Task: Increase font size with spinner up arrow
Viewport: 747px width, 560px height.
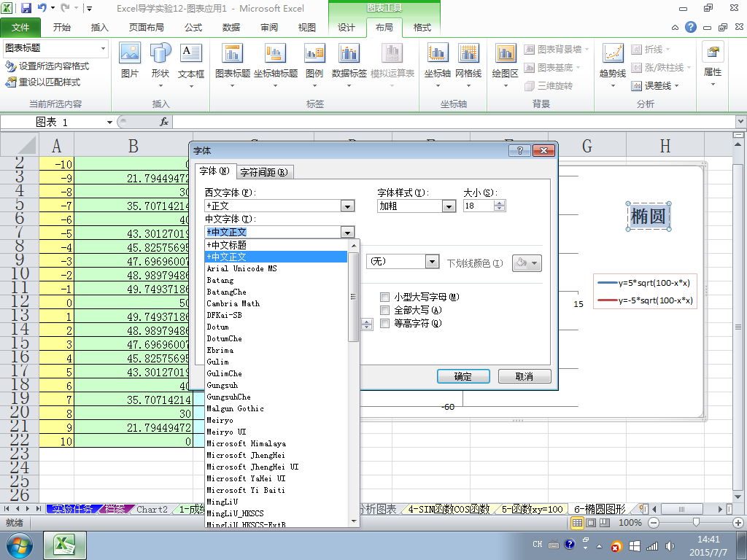Action: pyautogui.click(x=500, y=203)
